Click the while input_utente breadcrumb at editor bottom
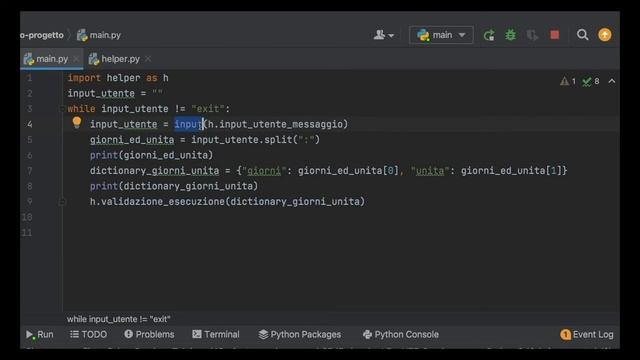The width and height of the screenshot is (640, 360). (119, 319)
